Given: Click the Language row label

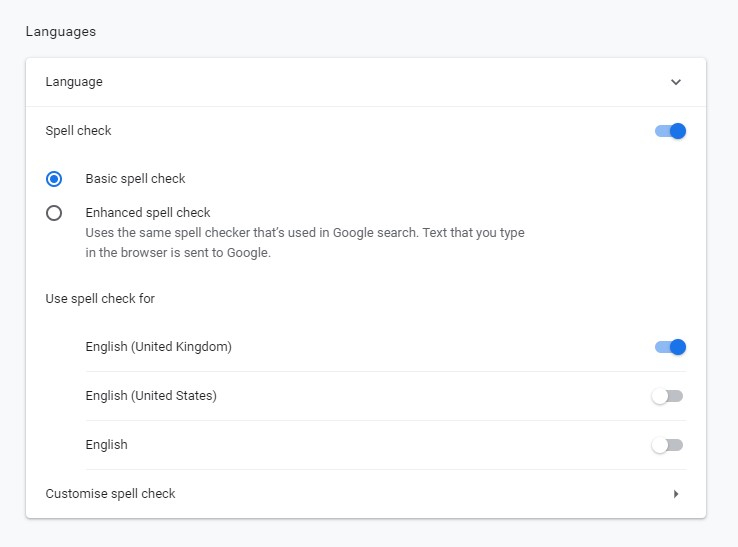Looking at the screenshot, I should pyautogui.click(x=74, y=82).
